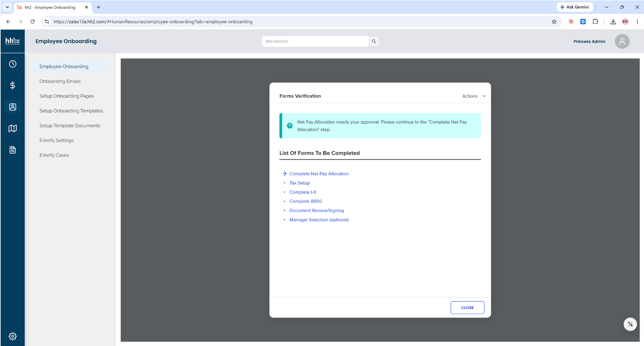Open the tab search chevron in browser
This screenshot has width=644, height=346.
coord(7,7)
